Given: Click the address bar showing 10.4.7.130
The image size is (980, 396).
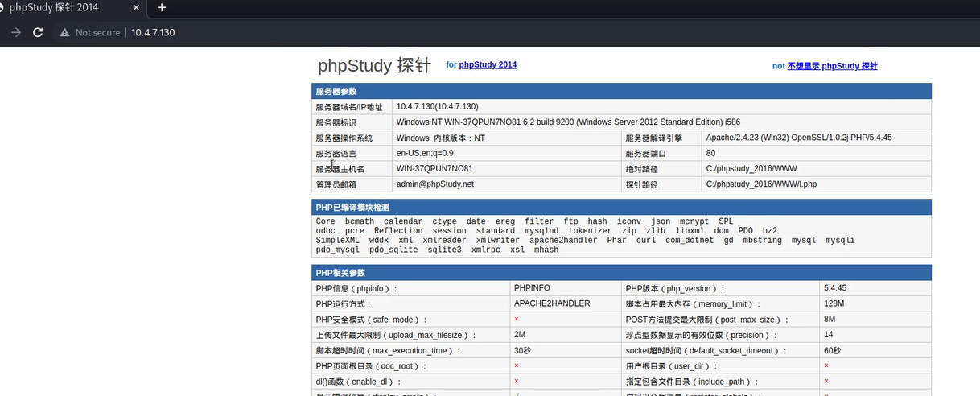Looking at the screenshot, I should [153, 32].
